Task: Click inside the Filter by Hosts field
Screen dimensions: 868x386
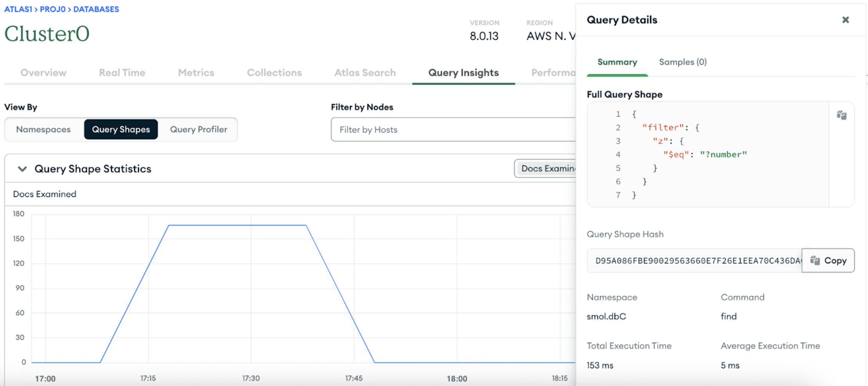Action: coord(450,129)
